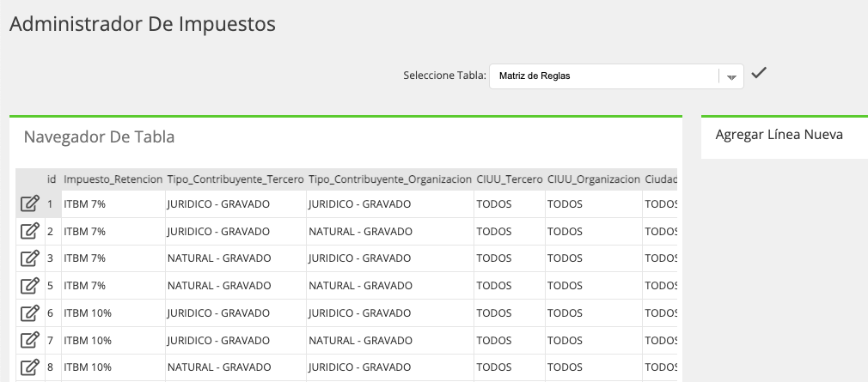This screenshot has height=382, width=868.
Task: Click row 2 CIUU_Organizacion TODOS cell
Action: point(594,231)
